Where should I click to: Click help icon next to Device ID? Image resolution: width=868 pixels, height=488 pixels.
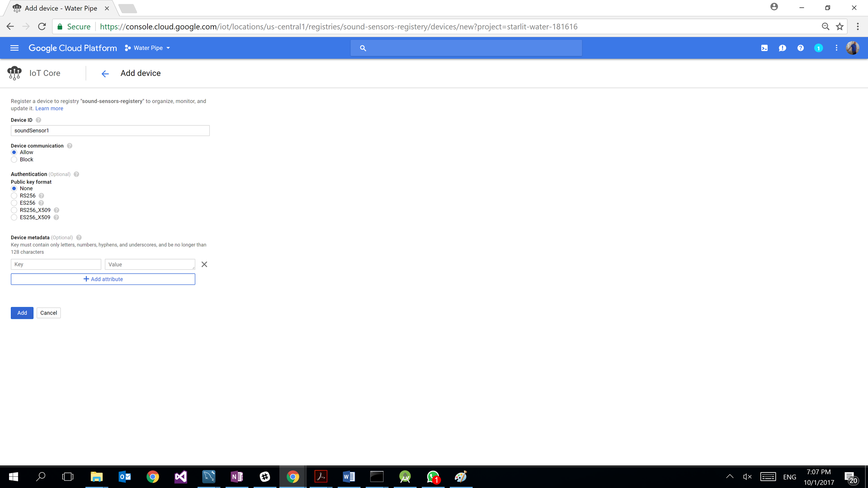38,120
